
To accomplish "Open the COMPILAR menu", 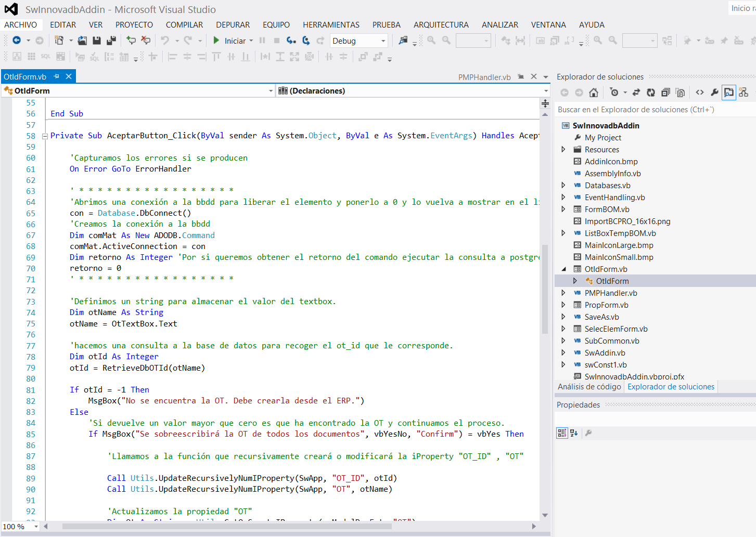I will (185, 25).
